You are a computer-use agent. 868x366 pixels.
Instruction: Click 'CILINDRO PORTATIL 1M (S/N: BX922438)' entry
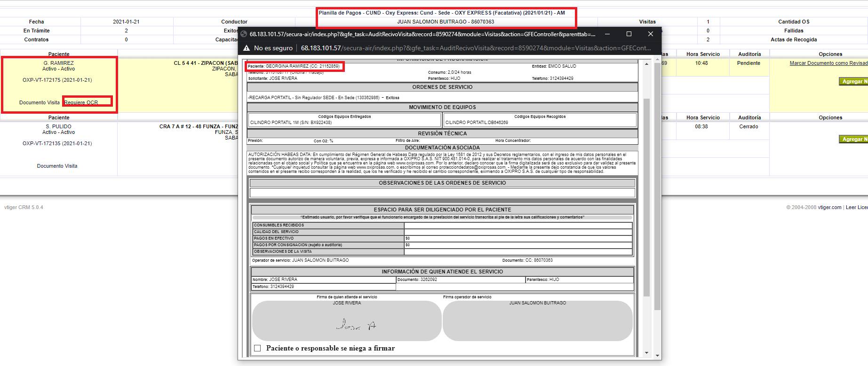(x=291, y=122)
